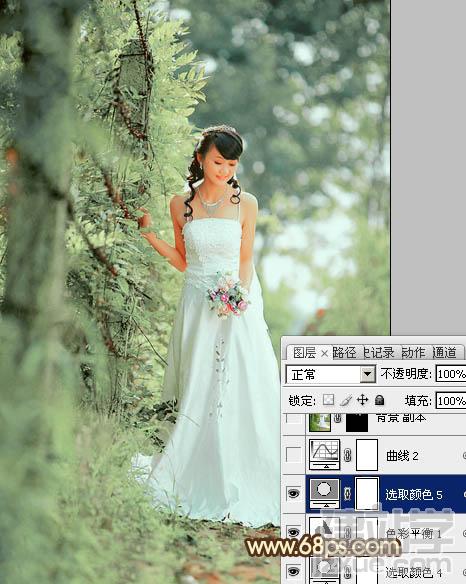Click the 选取颜色 5 layer mask thumbnail
Viewport: 466px width, 584px height.
click(x=367, y=493)
